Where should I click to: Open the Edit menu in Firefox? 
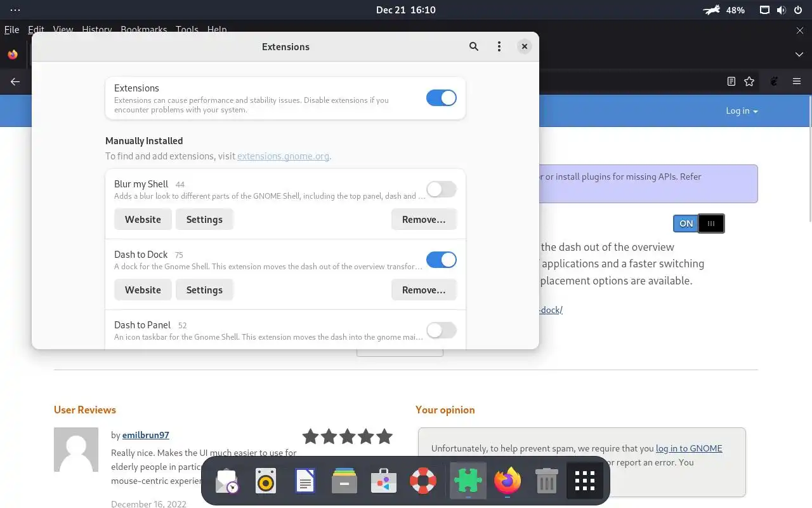(x=36, y=29)
